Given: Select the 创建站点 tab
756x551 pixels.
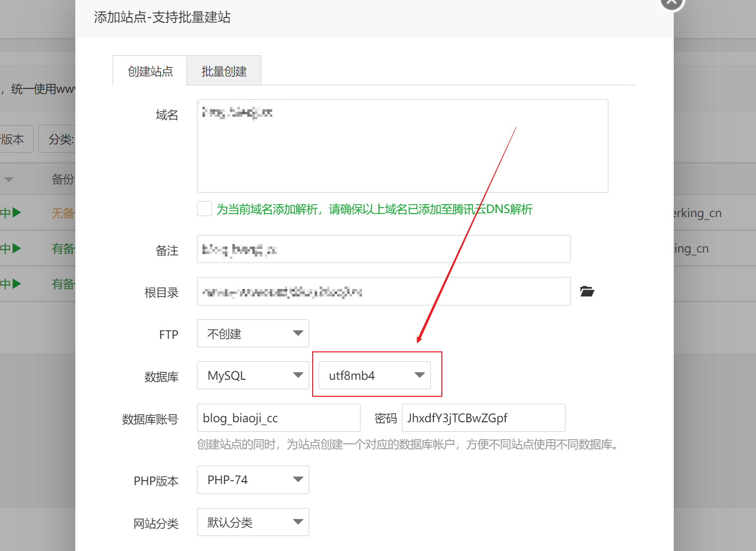Looking at the screenshot, I should click(x=150, y=71).
